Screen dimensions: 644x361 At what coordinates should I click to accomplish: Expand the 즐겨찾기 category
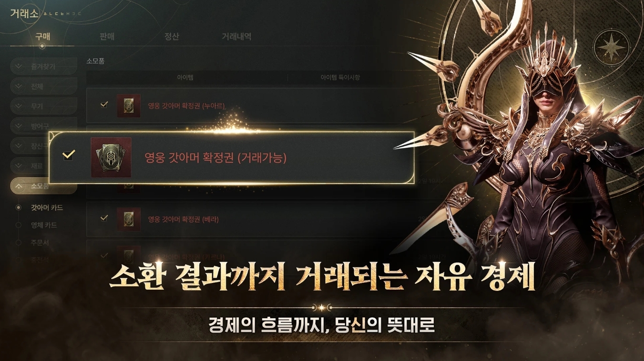(x=43, y=66)
